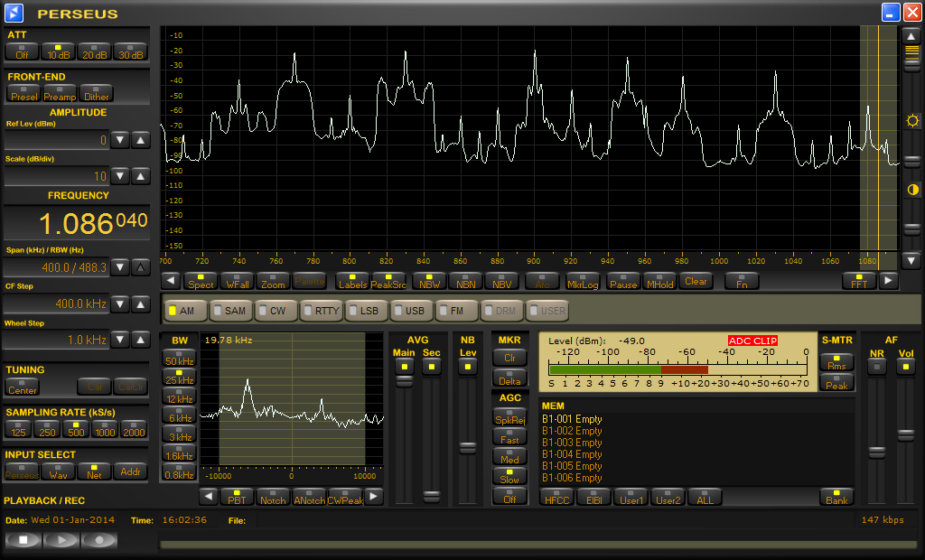Set attenuator to Off

pyautogui.click(x=22, y=51)
